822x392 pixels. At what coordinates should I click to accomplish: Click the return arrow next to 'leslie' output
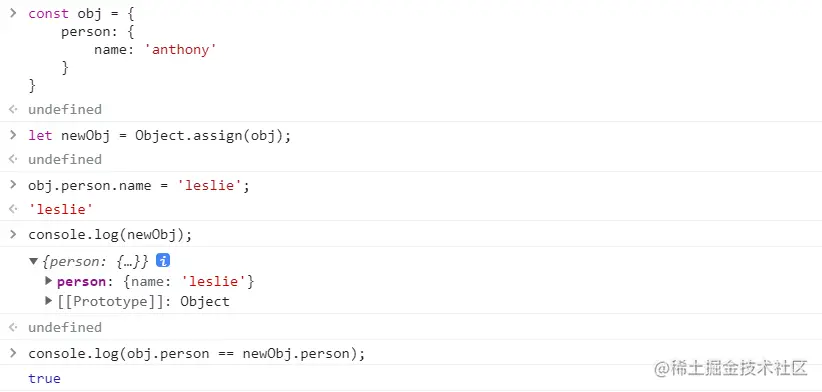pyautogui.click(x=14, y=209)
